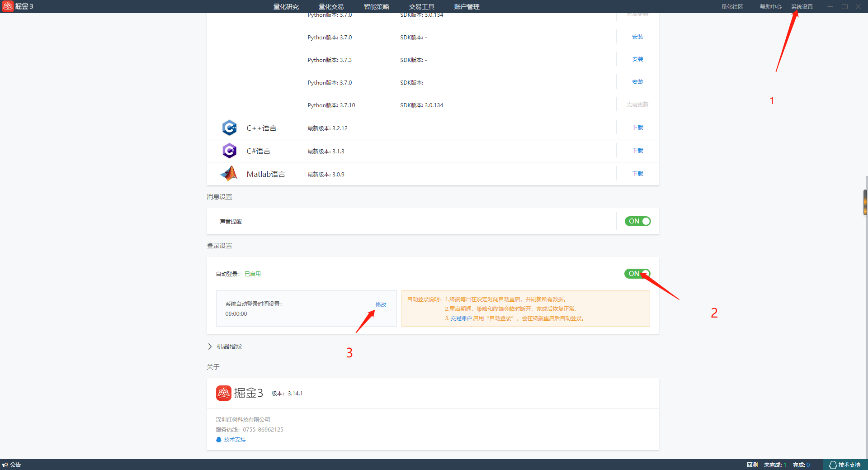The width and height of the screenshot is (868, 470).
Task: Open the 量化研究 menu
Action: [x=286, y=7]
